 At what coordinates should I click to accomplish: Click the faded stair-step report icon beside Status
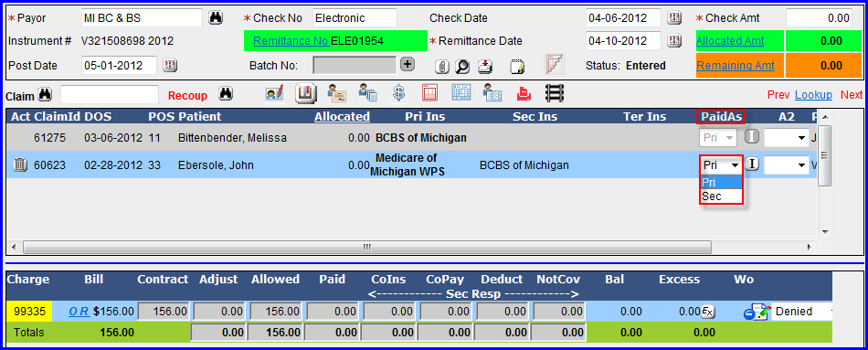(x=554, y=64)
